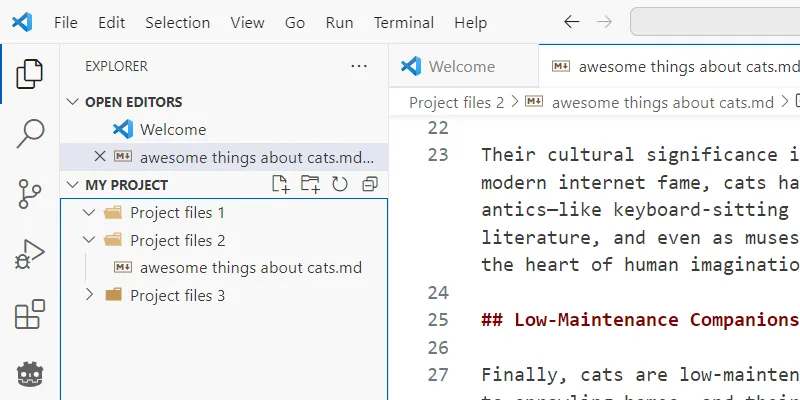Close awesome things about cats.md in Open Editors

click(99, 157)
